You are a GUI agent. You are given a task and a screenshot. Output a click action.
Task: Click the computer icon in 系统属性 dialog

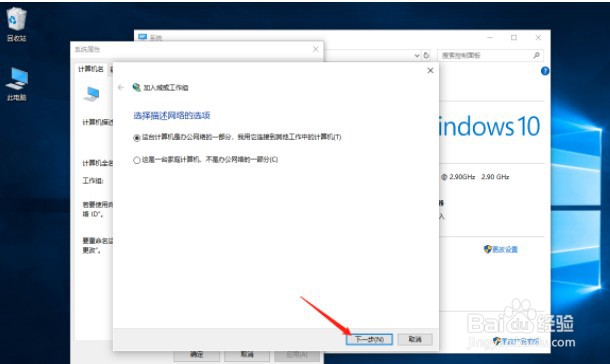pyautogui.click(x=92, y=94)
